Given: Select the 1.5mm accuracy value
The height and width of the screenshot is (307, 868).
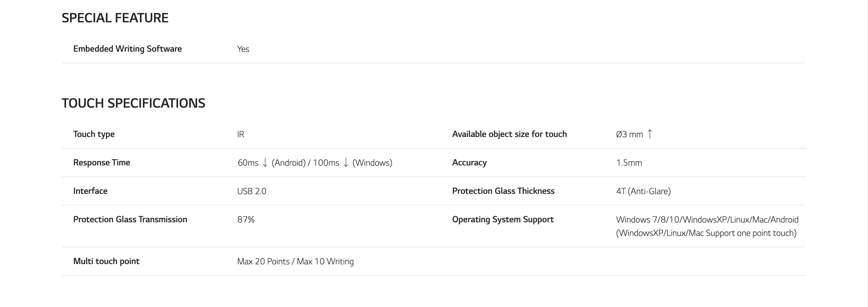Looking at the screenshot, I should coord(629,163).
